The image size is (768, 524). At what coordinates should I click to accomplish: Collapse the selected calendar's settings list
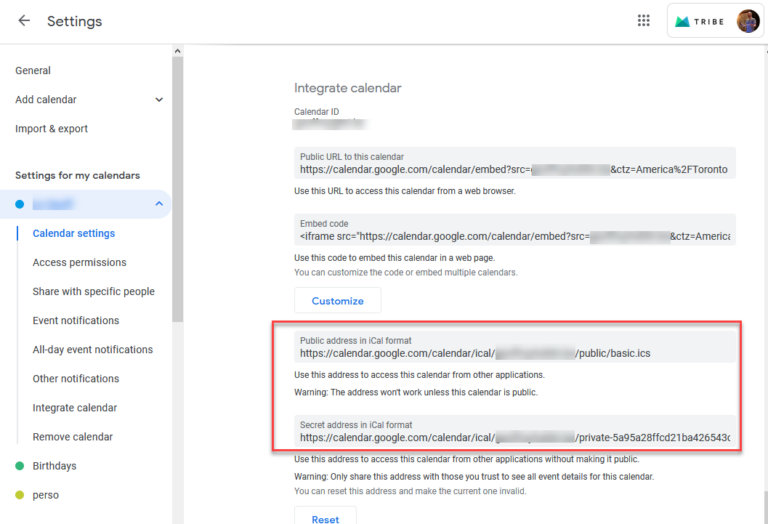tap(159, 204)
